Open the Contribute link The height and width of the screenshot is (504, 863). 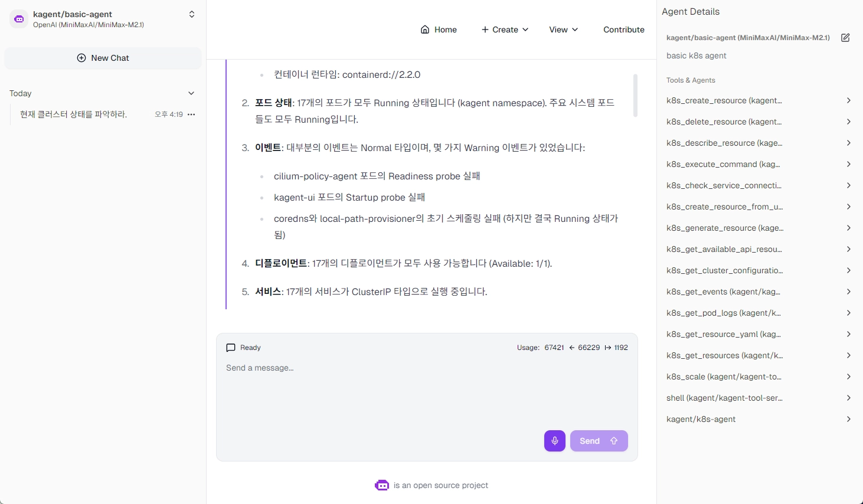tap(624, 30)
